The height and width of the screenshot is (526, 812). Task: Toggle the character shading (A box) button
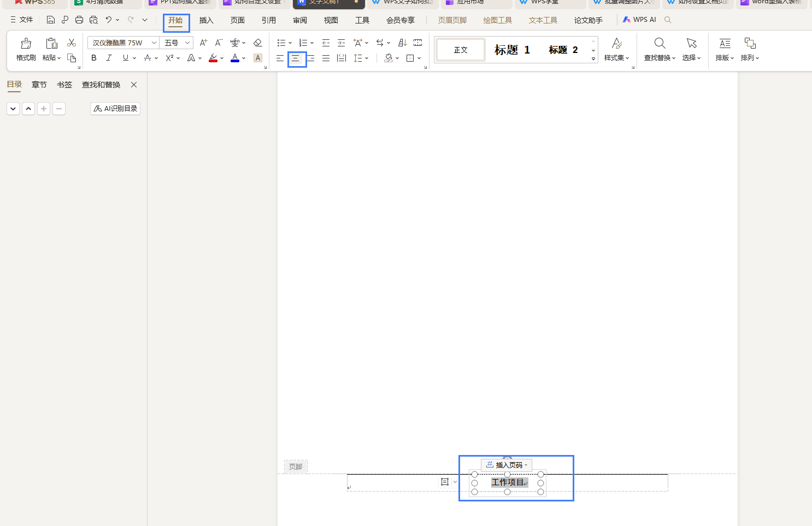click(x=258, y=58)
